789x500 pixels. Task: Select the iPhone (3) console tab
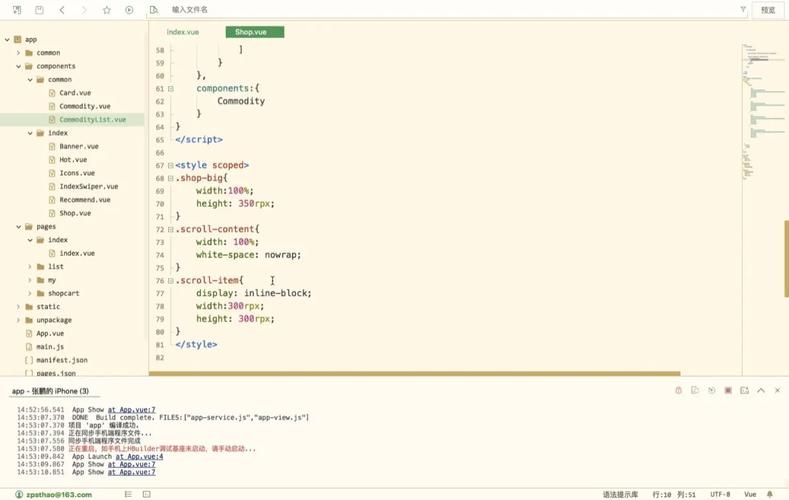(x=50, y=391)
